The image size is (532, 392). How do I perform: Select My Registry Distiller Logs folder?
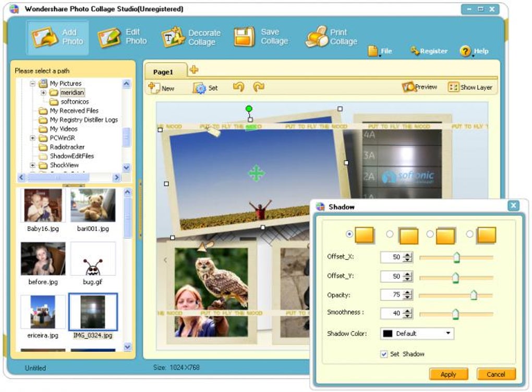coord(83,120)
